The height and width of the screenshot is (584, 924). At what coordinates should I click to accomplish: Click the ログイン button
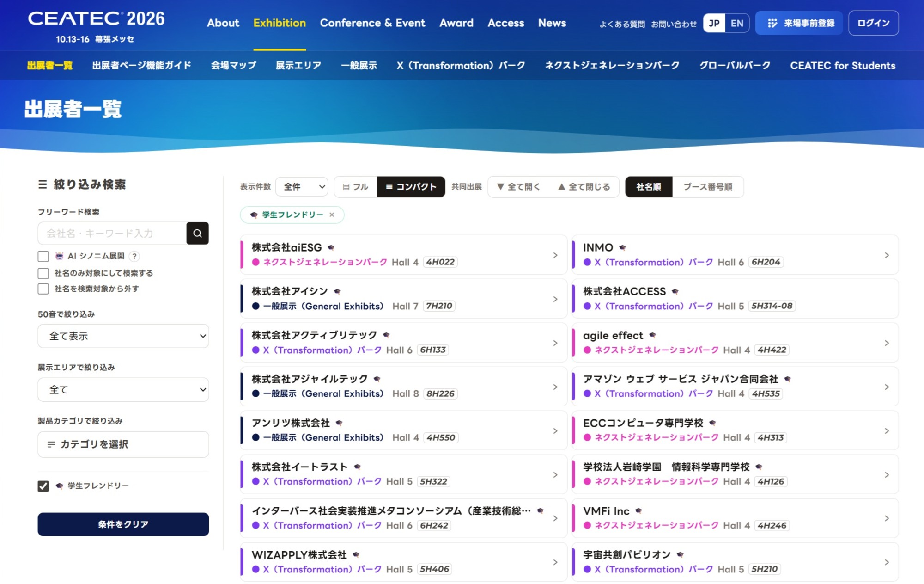[873, 23]
